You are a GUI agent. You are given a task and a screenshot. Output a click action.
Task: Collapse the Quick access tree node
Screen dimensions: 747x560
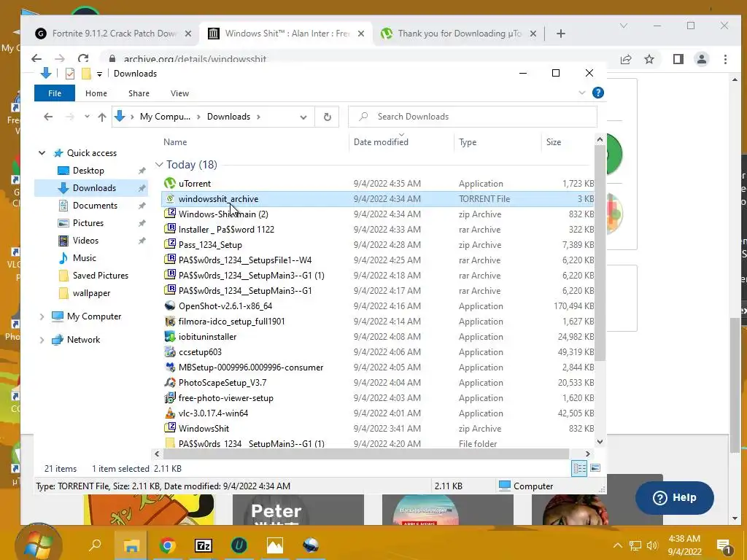click(42, 153)
